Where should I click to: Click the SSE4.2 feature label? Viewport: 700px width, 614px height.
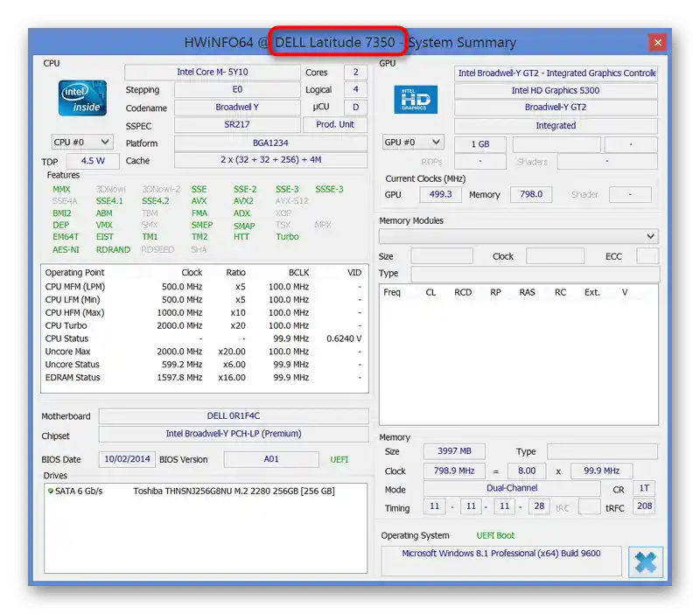click(156, 201)
